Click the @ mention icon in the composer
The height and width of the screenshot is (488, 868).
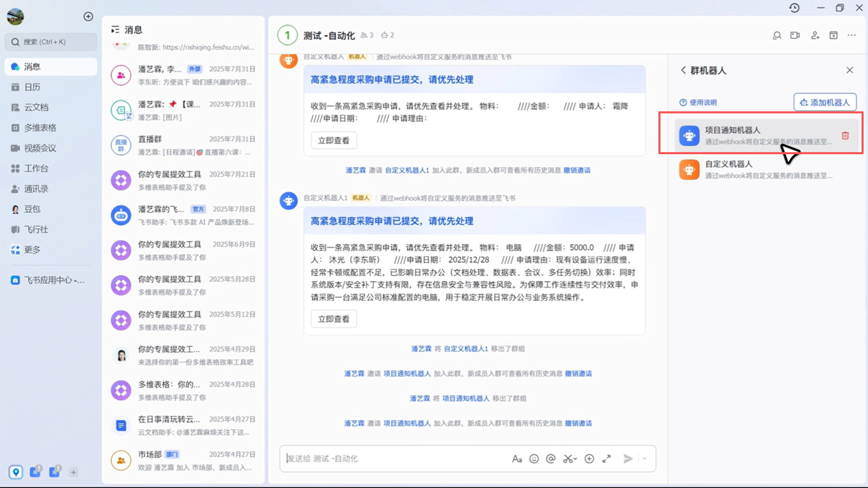[x=551, y=459]
